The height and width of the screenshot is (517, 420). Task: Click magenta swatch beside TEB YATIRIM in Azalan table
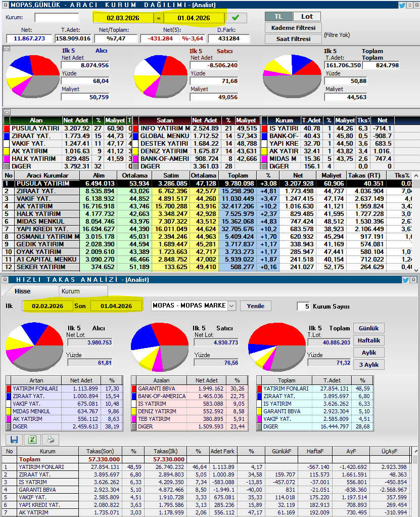pos(134,419)
